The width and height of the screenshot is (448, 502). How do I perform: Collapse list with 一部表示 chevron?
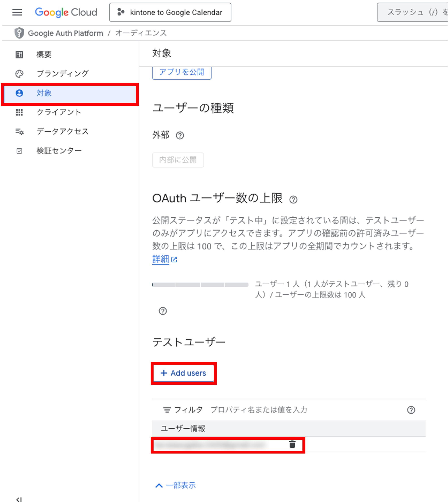point(175,485)
